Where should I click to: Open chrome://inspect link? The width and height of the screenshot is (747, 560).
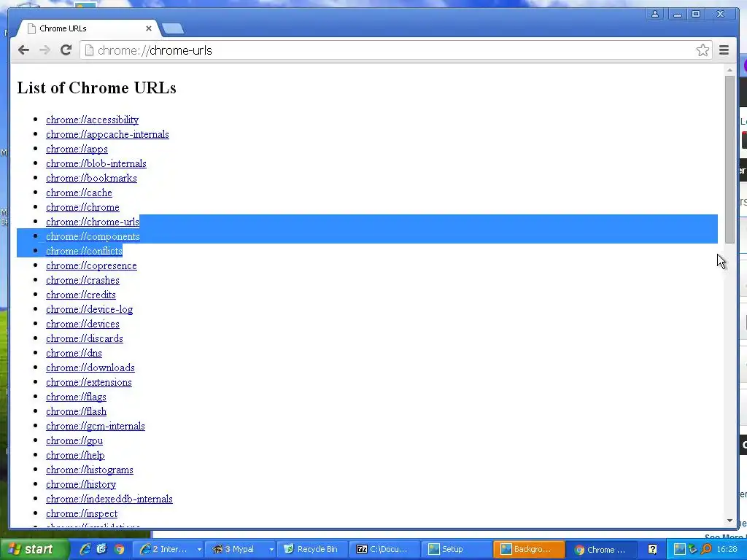tap(82, 514)
